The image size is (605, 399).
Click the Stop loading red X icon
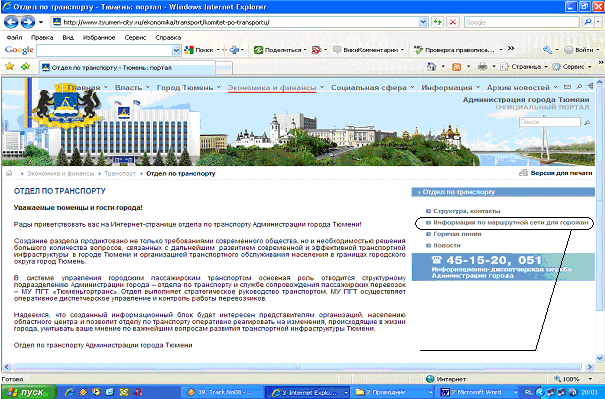click(453, 22)
